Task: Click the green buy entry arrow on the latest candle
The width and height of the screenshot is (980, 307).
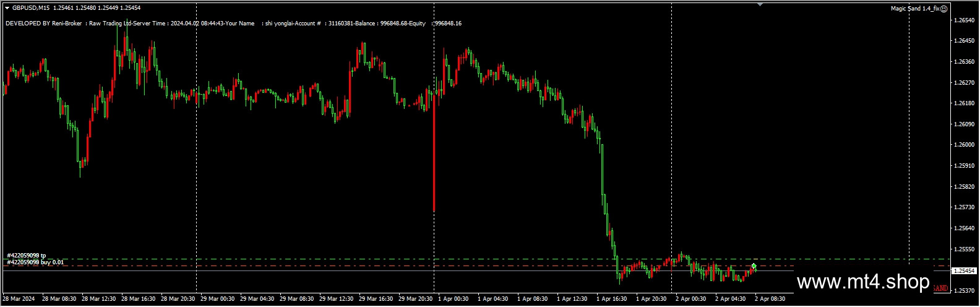Action: click(754, 266)
